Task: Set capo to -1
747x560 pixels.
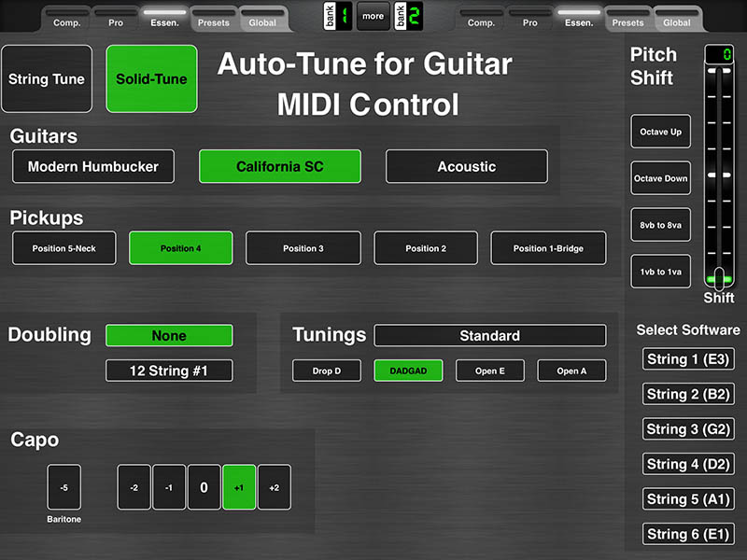Action: pyautogui.click(x=169, y=487)
